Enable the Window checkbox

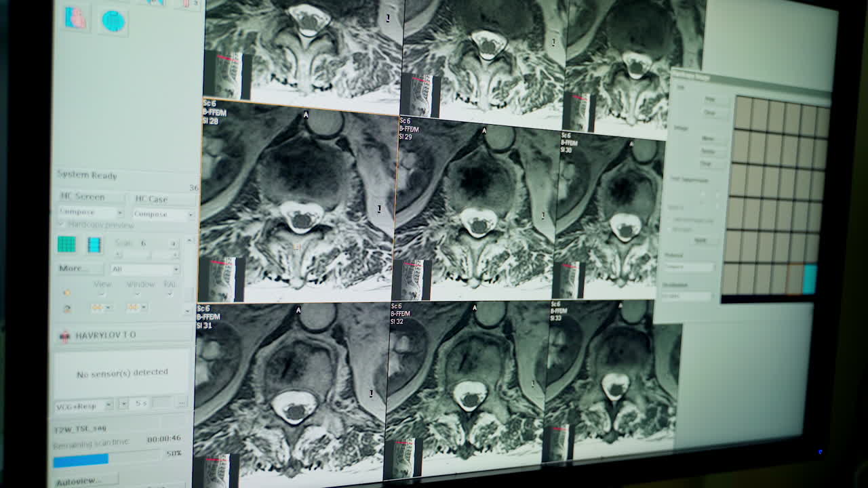coord(137,293)
